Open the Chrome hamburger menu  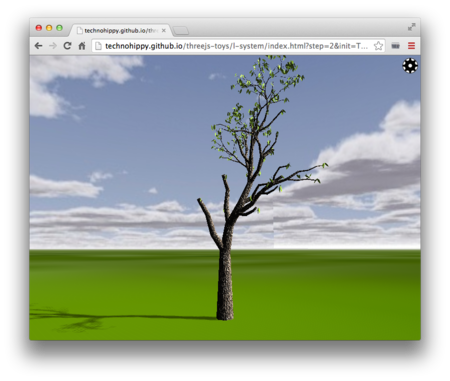411,46
